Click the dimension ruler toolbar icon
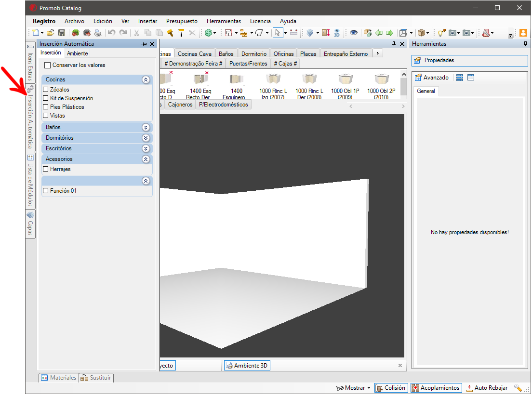 (294, 33)
